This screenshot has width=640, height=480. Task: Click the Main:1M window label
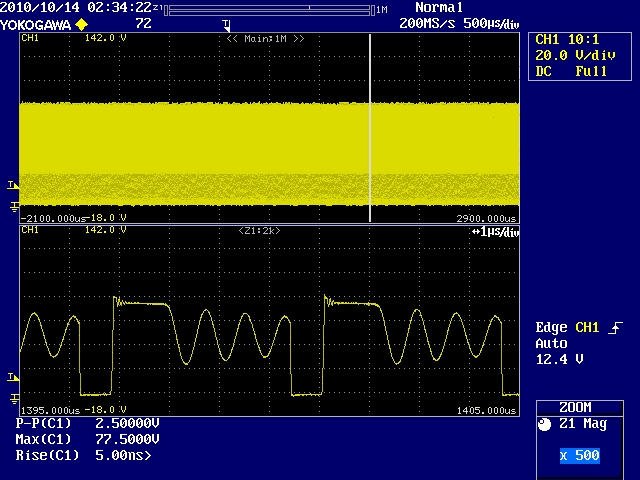(x=265, y=38)
